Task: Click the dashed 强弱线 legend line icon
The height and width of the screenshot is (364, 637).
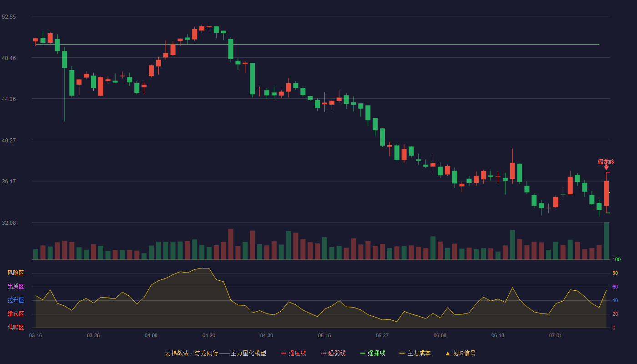Action: [x=323, y=354]
